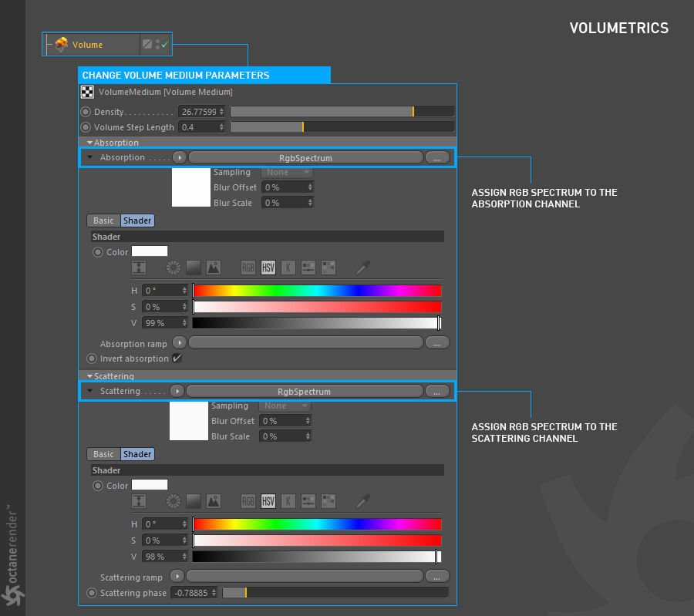Click the VolumeMedium checkerboard icon
Screen dimensions: 694x616
[87, 92]
